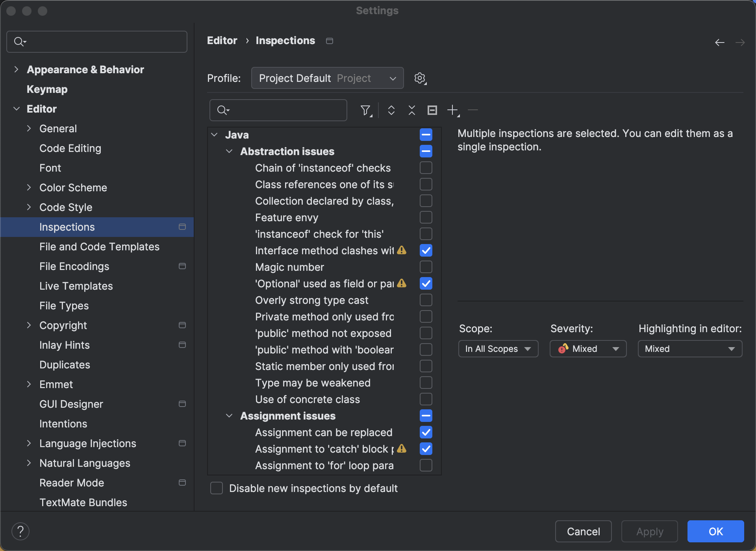The height and width of the screenshot is (551, 756).
Task: Add a custom inspection with plus icon
Action: (452, 110)
